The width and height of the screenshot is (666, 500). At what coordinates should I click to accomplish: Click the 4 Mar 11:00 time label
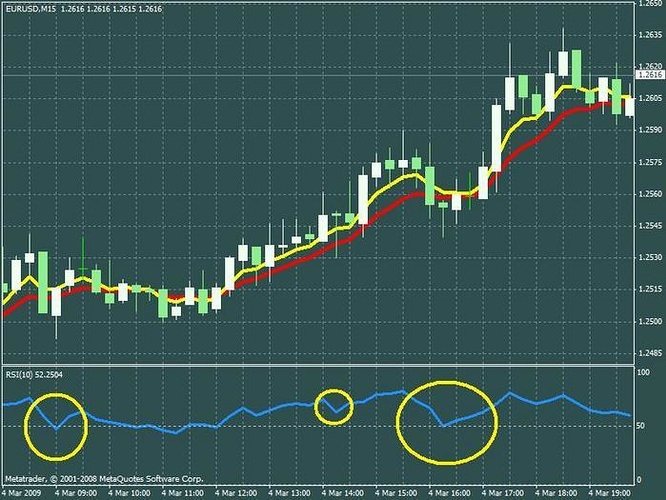183,493
